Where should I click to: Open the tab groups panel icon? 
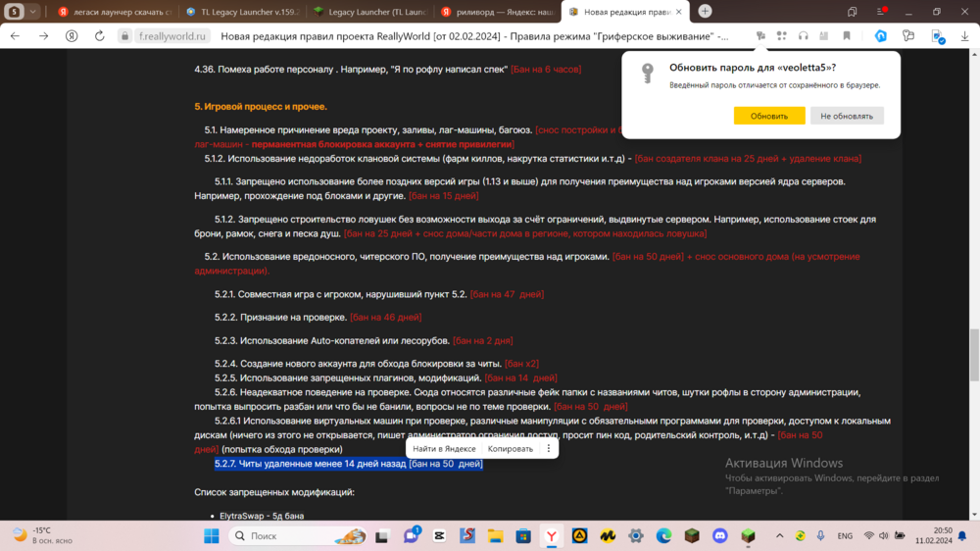pyautogui.click(x=14, y=11)
